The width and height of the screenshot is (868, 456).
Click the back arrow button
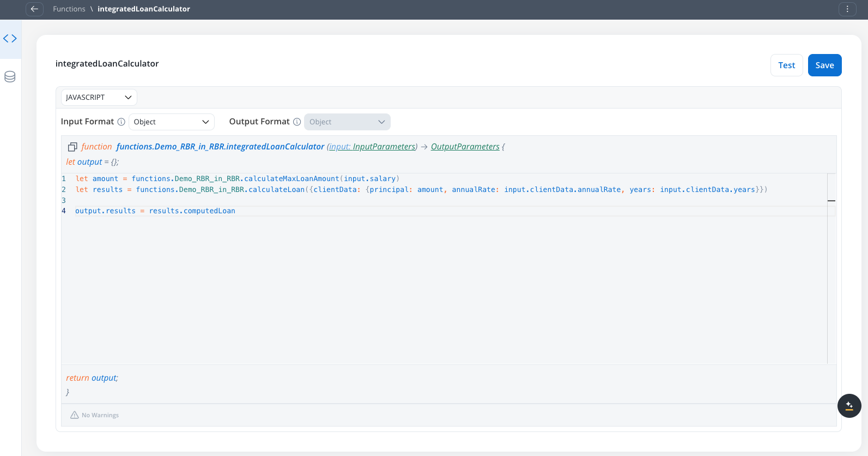click(34, 9)
